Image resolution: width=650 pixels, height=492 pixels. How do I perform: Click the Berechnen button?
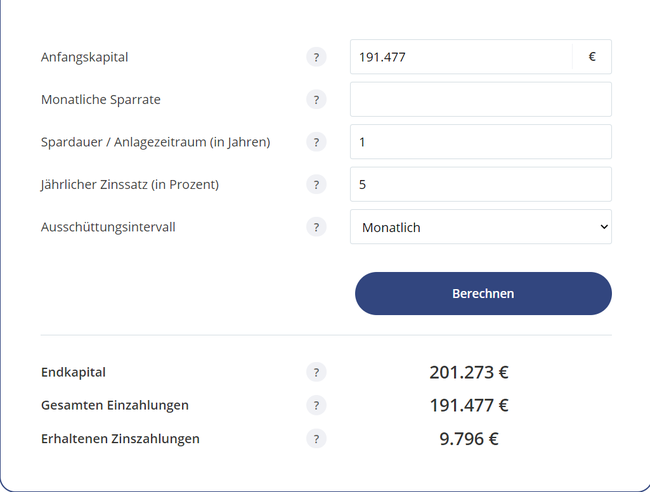coord(483,293)
